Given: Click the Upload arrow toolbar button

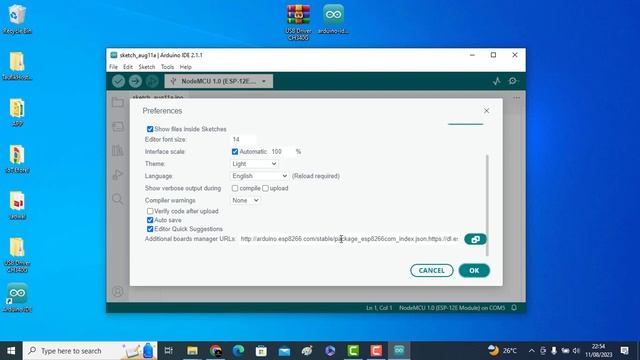Looking at the screenshot, I should [x=135, y=81].
